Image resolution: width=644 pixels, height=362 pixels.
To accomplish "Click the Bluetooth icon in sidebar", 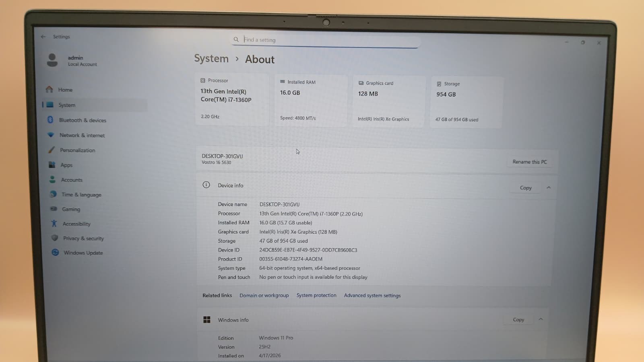I will click(50, 120).
